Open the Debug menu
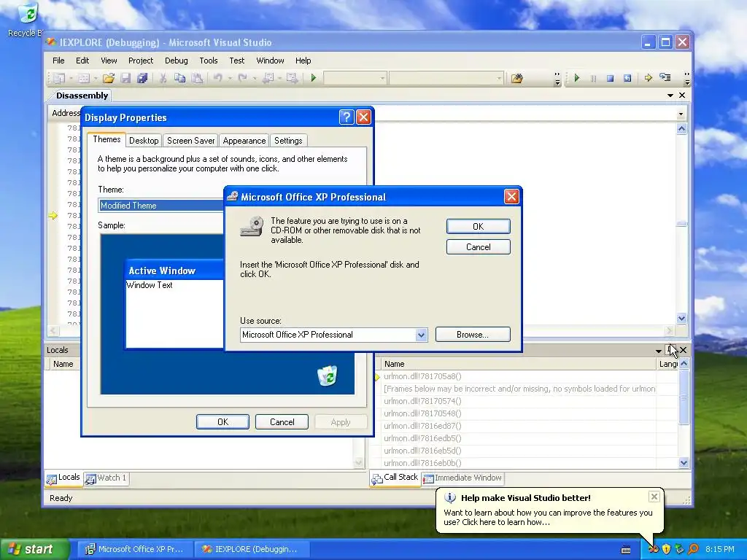 [177, 61]
